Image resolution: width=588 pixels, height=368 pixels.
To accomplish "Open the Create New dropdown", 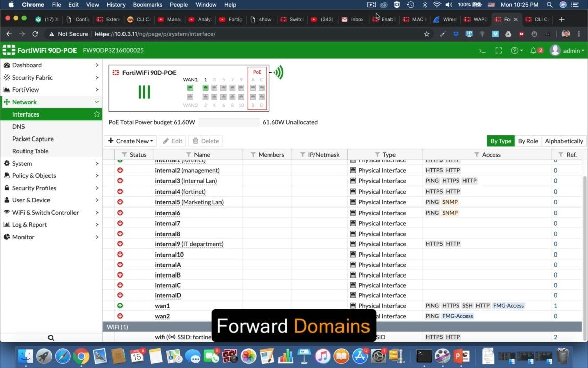I will [x=130, y=141].
